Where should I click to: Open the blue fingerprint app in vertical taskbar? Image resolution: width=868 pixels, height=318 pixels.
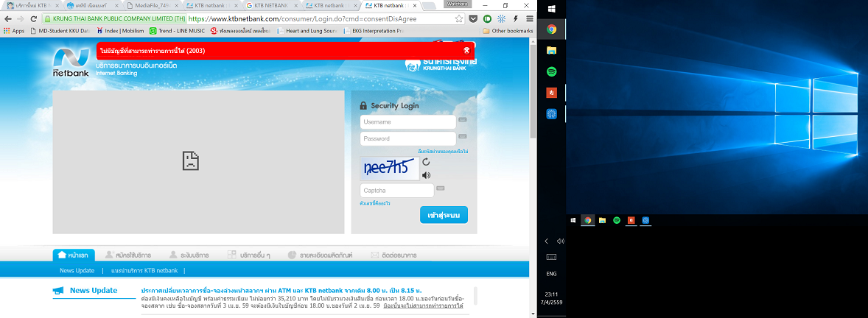pos(552,114)
